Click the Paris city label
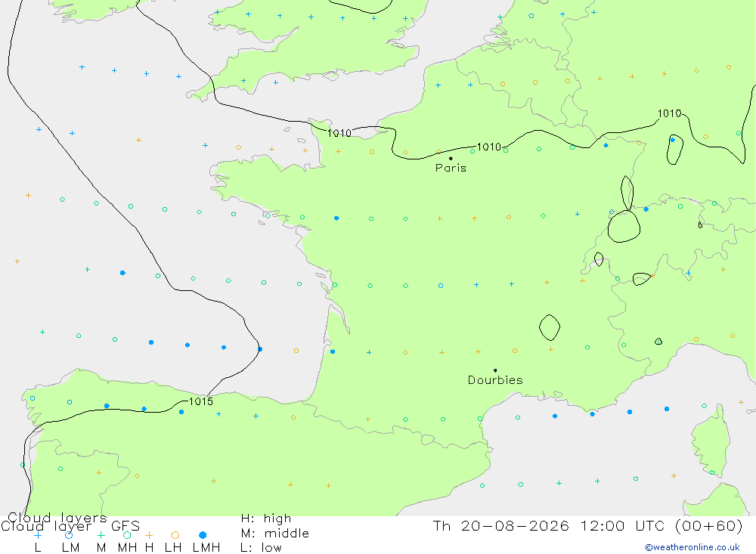Screen dimensions: 756x554 tap(451, 168)
